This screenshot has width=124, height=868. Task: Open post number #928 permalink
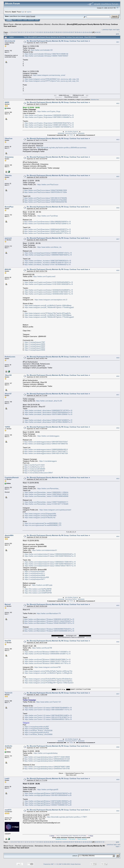click(x=118, y=271)
